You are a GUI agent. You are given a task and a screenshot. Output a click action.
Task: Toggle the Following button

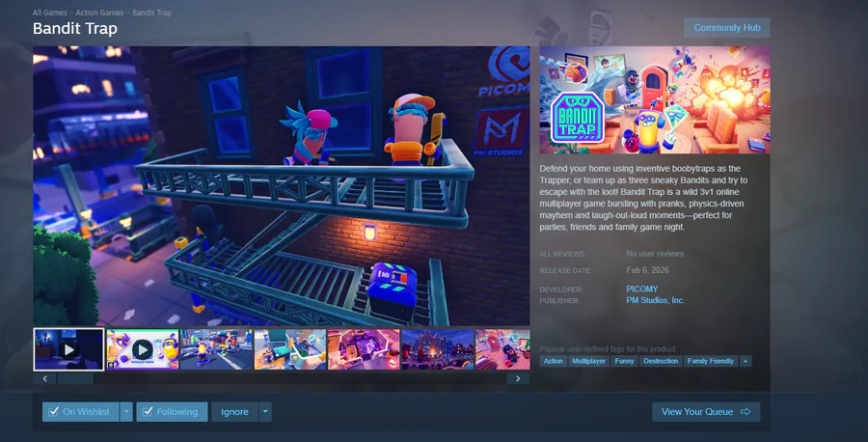(x=172, y=411)
